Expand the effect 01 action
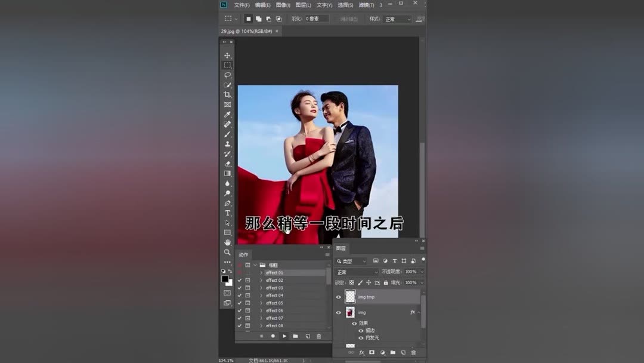Screen dimensions: 644x363 click(x=261, y=273)
